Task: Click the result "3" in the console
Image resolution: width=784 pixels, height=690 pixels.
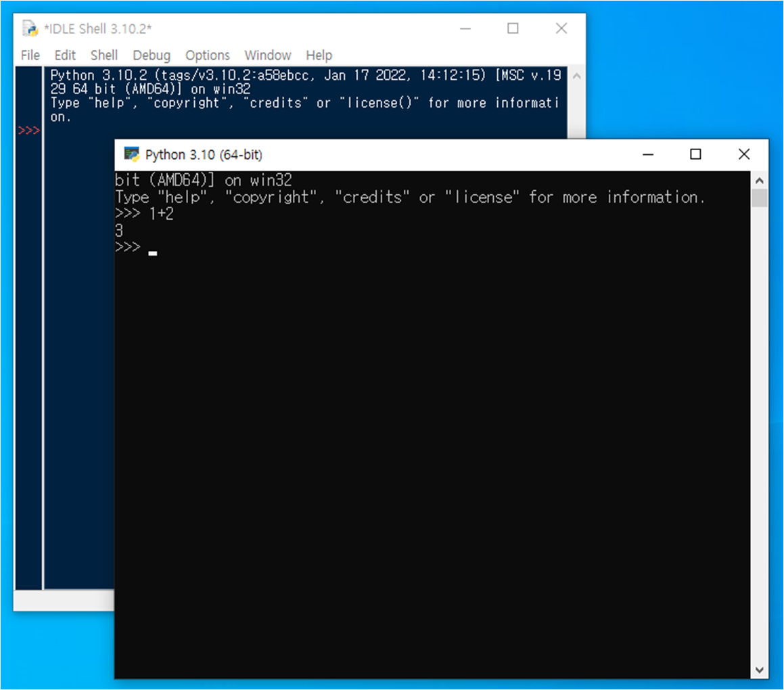Action: 119,231
